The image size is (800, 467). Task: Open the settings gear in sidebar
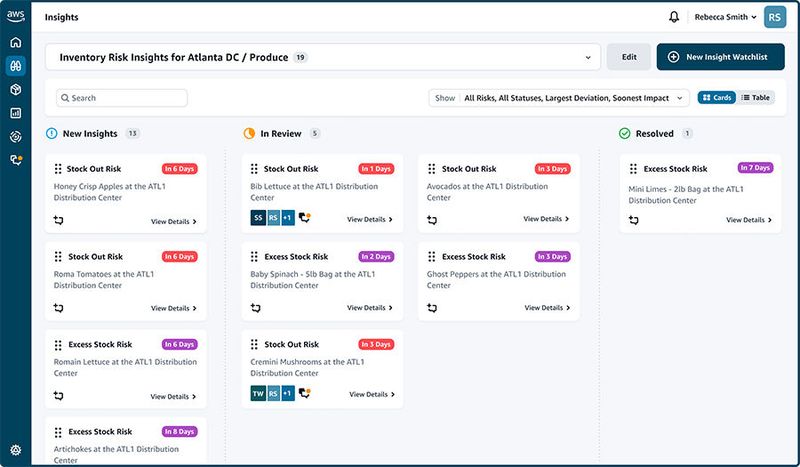pos(15,450)
